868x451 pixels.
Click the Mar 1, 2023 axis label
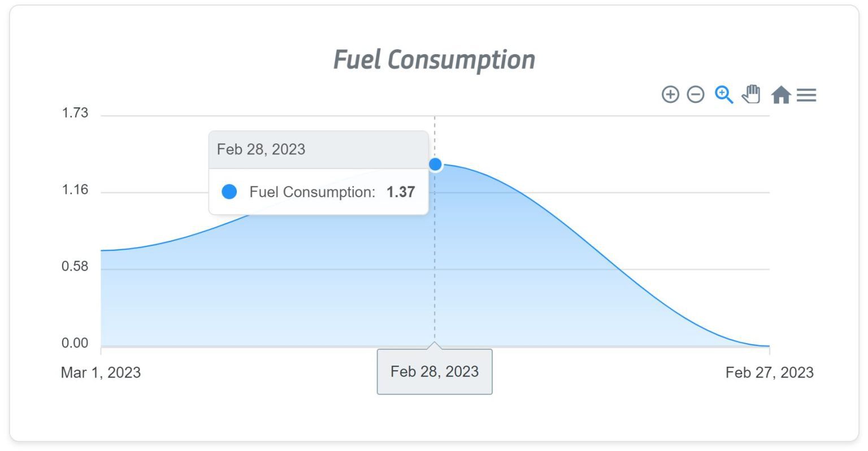tap(101, 372)
